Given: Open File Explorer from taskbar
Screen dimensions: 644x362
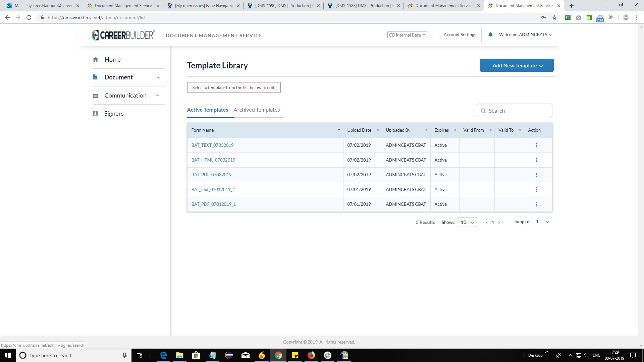Looking at the screenshot, I should tap(179, 355).
